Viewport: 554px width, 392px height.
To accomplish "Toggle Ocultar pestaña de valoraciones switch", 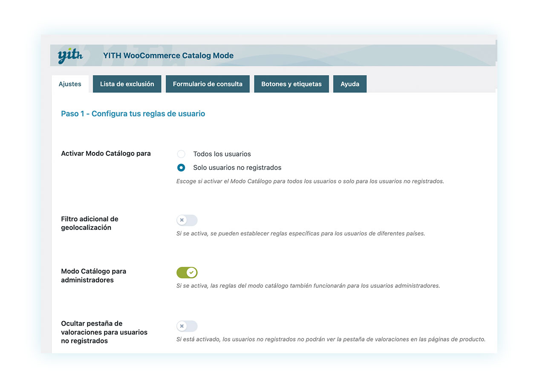I will (x=187, y=326).
